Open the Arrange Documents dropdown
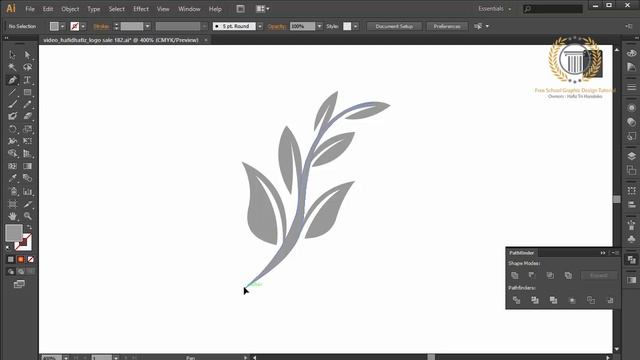The image size is (640, 360). coord(262,9)
